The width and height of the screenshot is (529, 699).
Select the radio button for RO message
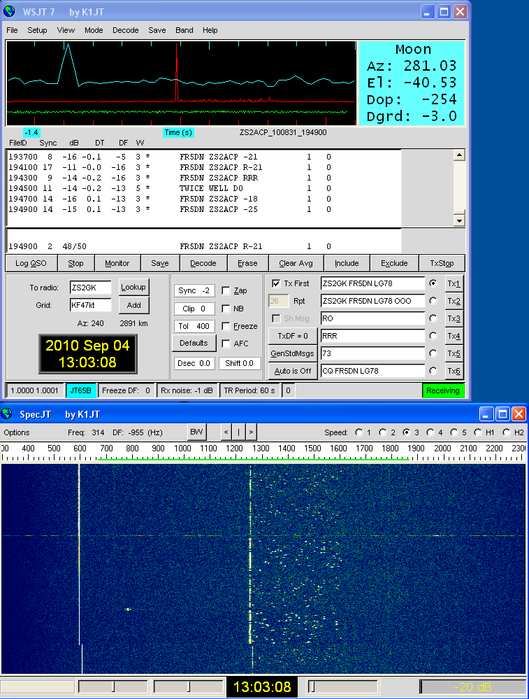coord(433,318)
